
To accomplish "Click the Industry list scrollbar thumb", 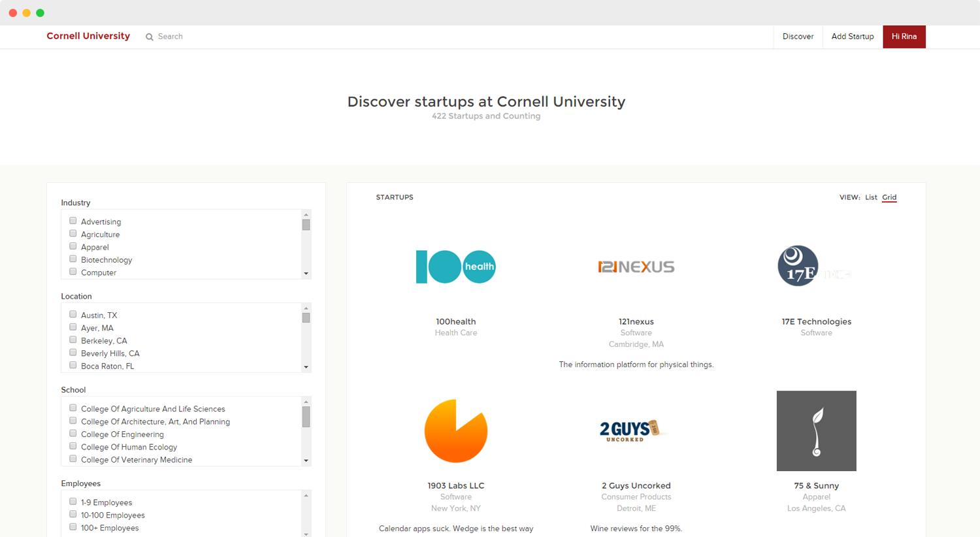I will pos(306,225).
